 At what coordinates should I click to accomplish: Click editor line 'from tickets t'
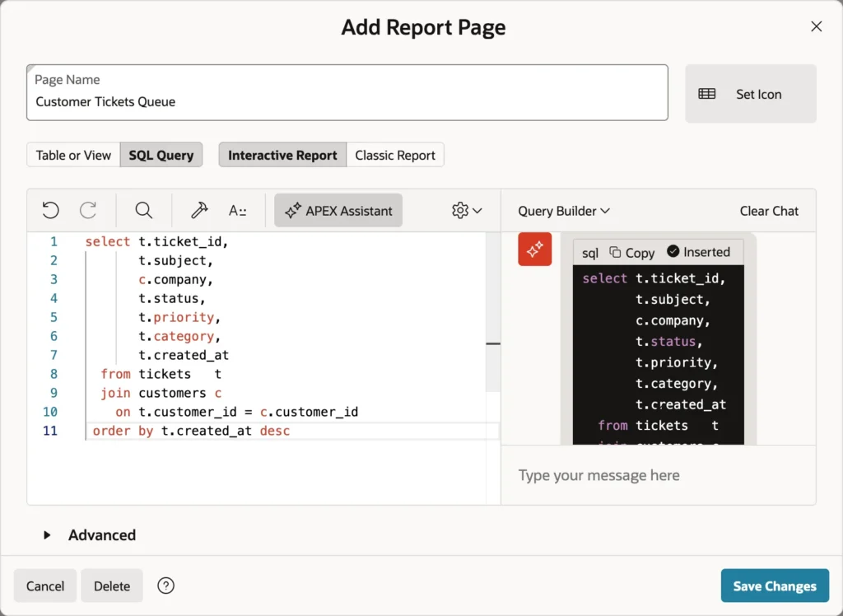point(161,374)
